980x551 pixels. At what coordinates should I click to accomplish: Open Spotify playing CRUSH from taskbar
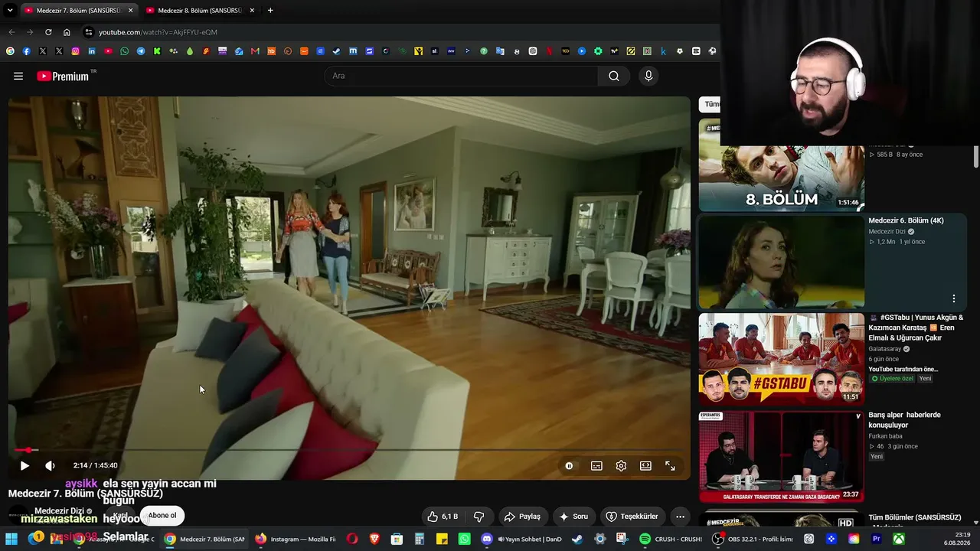pos(671,539)
